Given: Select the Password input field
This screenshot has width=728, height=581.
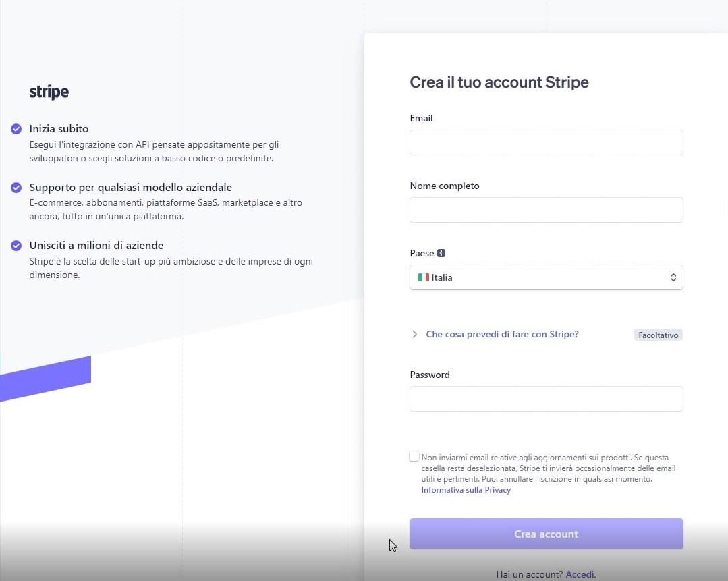Looking at the screenshot, I should pos(546,399).
